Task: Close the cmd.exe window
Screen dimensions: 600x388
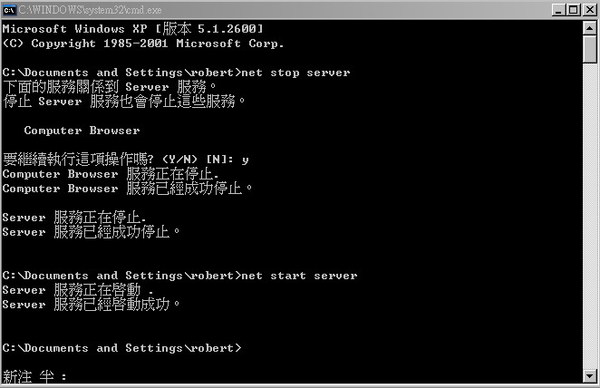Action: 590,10
